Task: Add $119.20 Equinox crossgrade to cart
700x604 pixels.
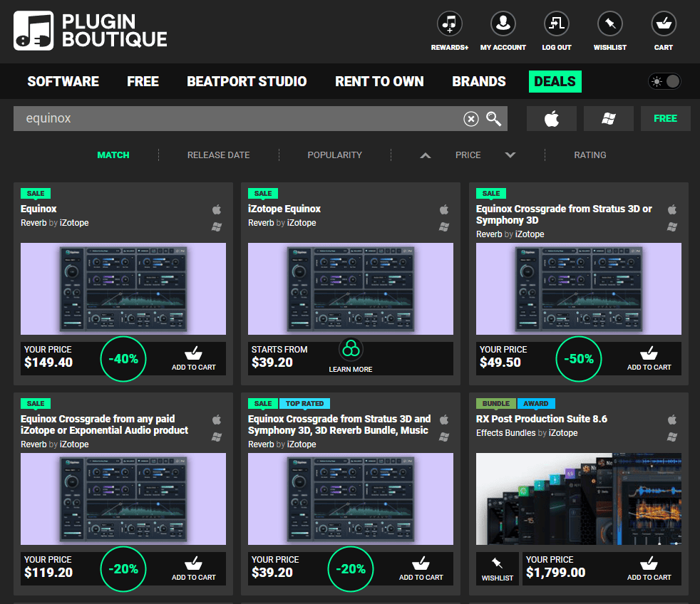Action: pos(194,569)
